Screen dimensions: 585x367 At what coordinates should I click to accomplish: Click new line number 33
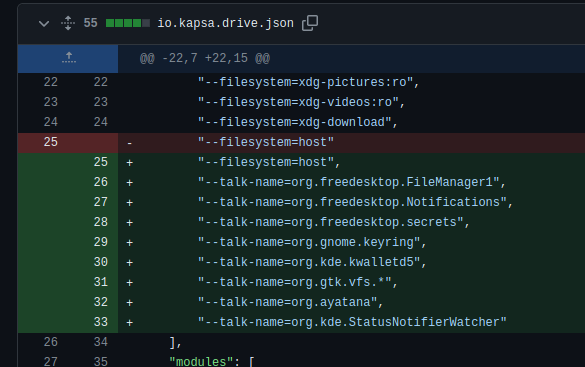click(101, 322)
